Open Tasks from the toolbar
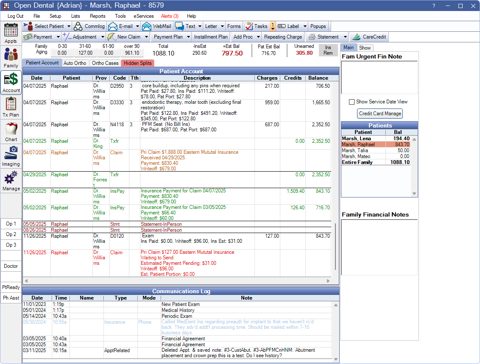480x364 pixels. click(256, 26)
